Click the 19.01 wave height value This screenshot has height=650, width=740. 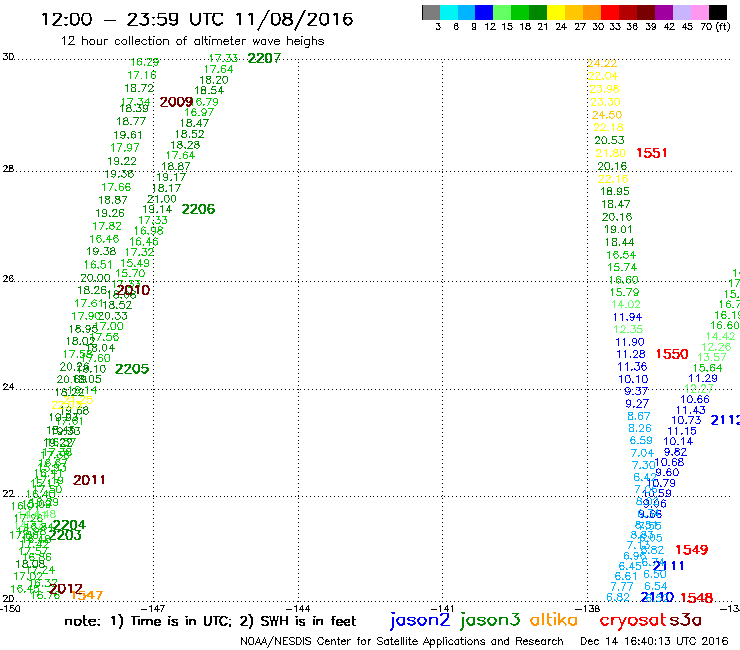tap(618, 230)
